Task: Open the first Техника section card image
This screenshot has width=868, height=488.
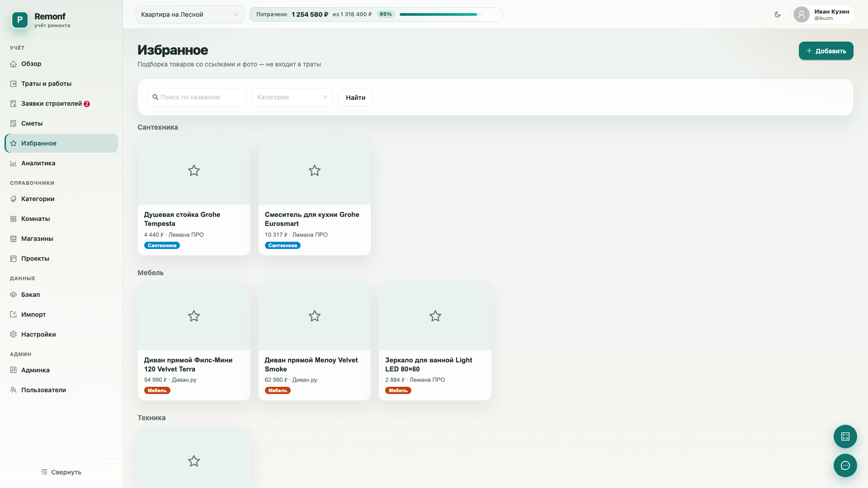Action: (x=194, y=458)
